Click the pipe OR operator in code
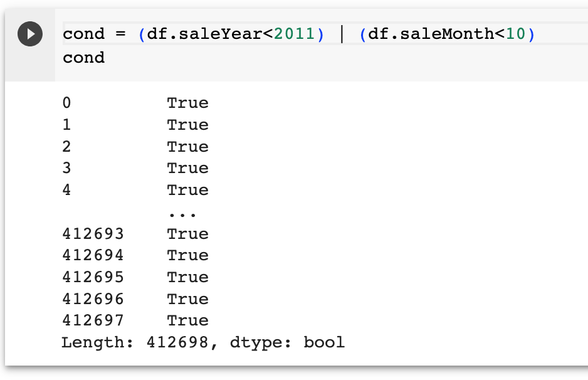This screenshot has width=588, height=380. [341, 34]
